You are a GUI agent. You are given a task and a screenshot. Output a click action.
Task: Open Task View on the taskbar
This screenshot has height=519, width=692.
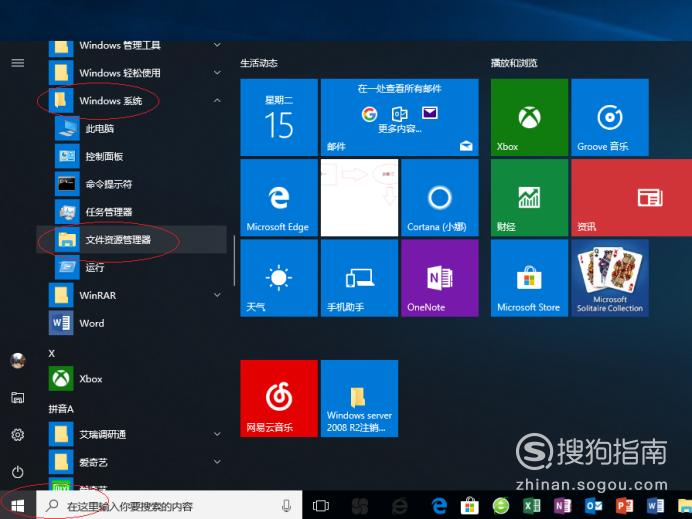321,506
